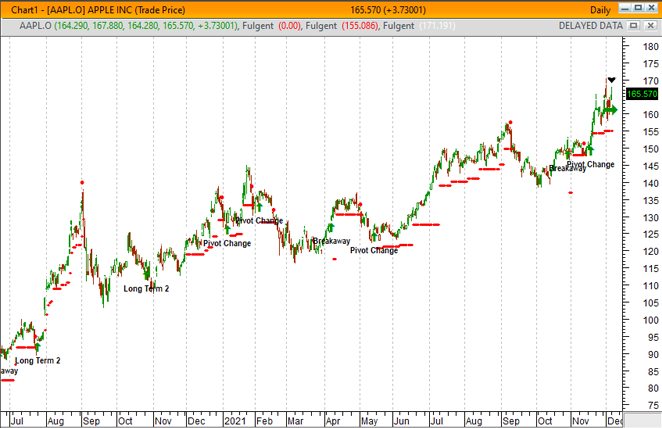Click the red dot at the 140 peak

tap(82, 182)
